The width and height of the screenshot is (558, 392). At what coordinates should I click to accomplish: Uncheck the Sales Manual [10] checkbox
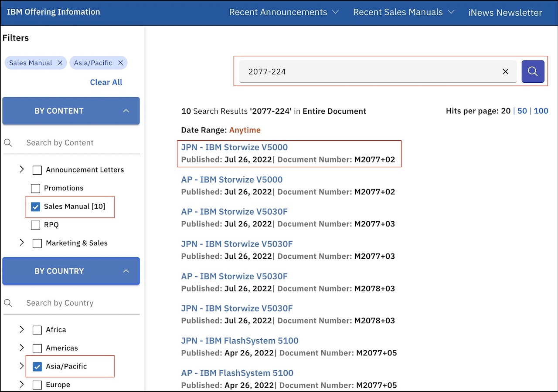click(35, 206)
